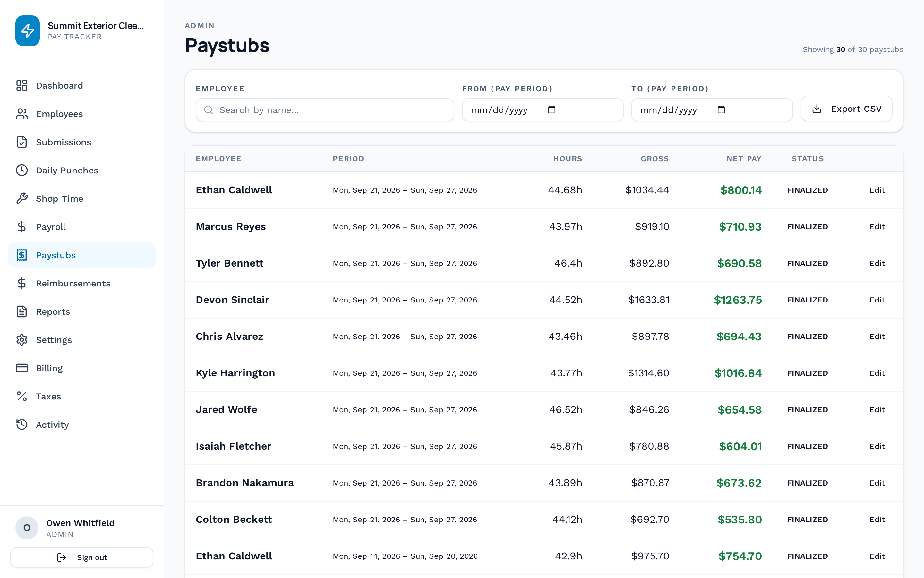Open the From pay period calendar picker
Viewport: 924px width, 578px height.
click(552, 110)
